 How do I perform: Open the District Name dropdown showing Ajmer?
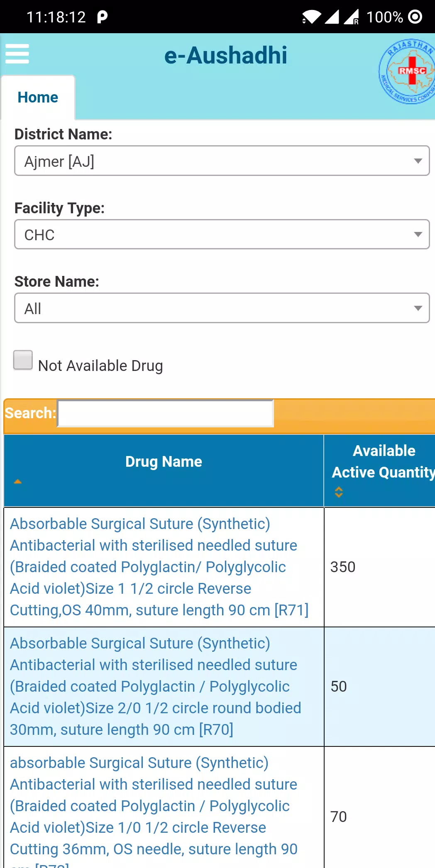(222, 161)
